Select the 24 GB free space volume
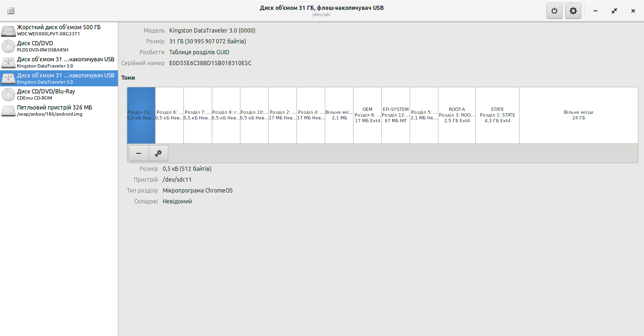Screen dimensions: 644x336 578,115
